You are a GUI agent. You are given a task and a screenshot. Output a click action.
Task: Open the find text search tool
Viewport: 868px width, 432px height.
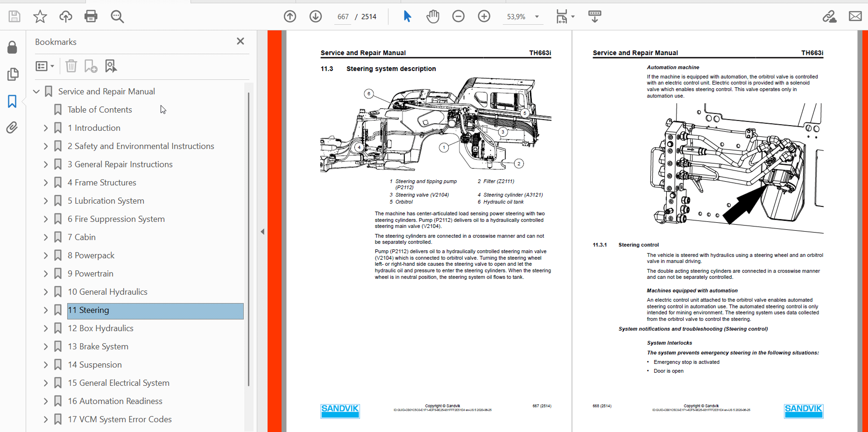point(117,17)
